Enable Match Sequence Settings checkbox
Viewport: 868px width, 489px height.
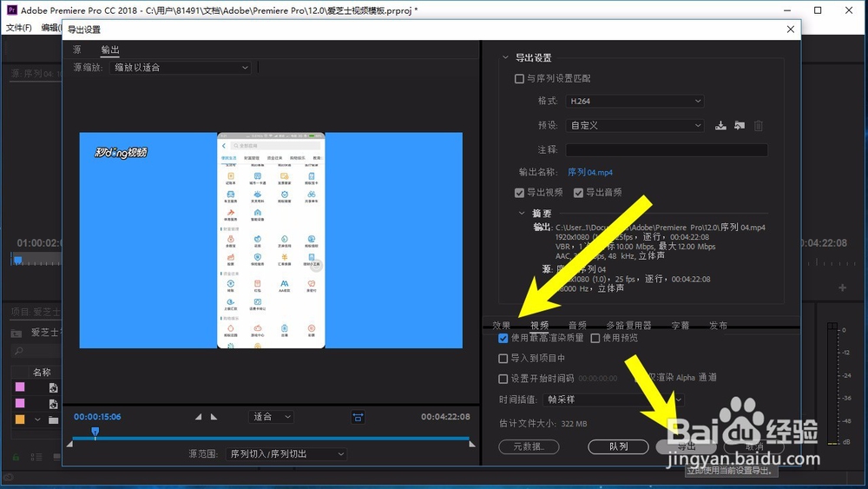[519, 79]
